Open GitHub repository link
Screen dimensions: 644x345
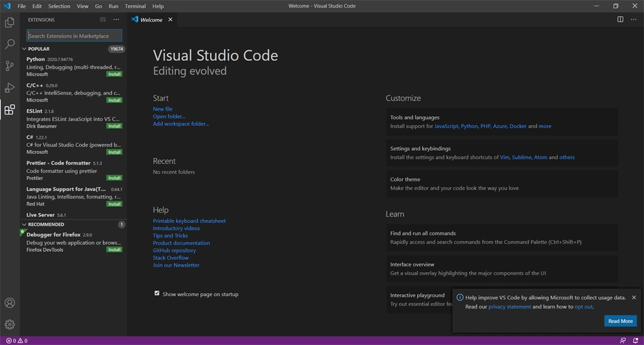[x=174, y=250]
